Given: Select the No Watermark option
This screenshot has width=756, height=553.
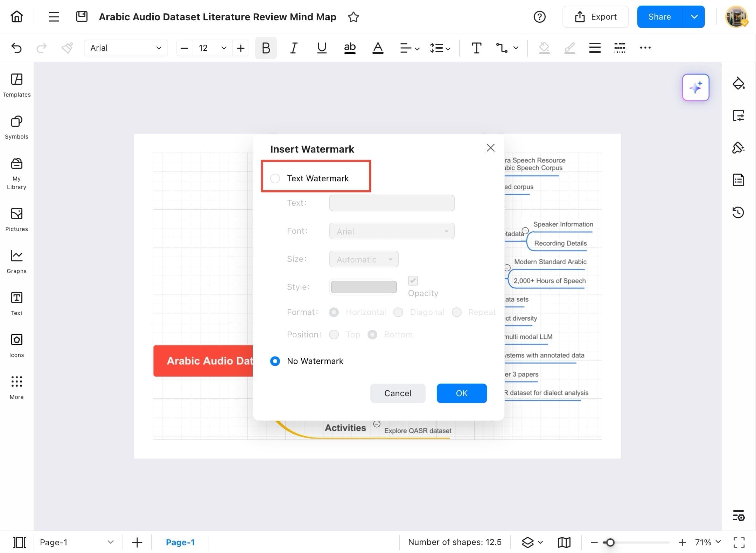Looking at the screenshot, I should [275, 361].
